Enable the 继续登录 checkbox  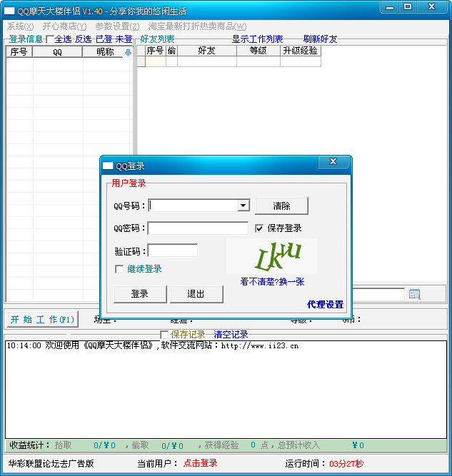tap(119, 269)
